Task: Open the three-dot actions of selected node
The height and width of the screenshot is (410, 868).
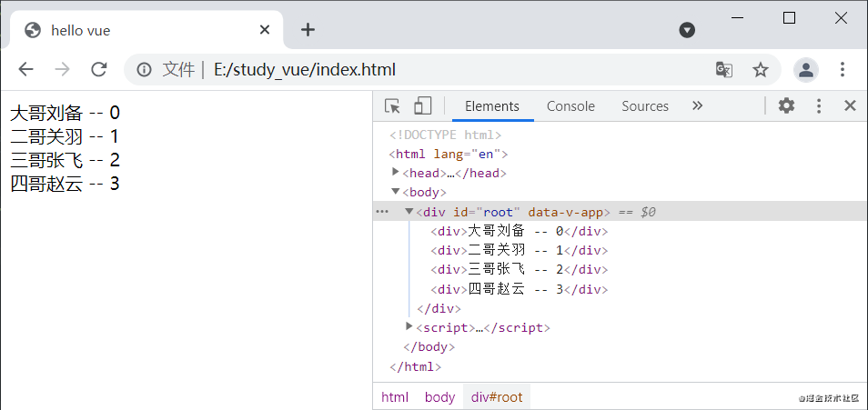Action: (382, 212)
